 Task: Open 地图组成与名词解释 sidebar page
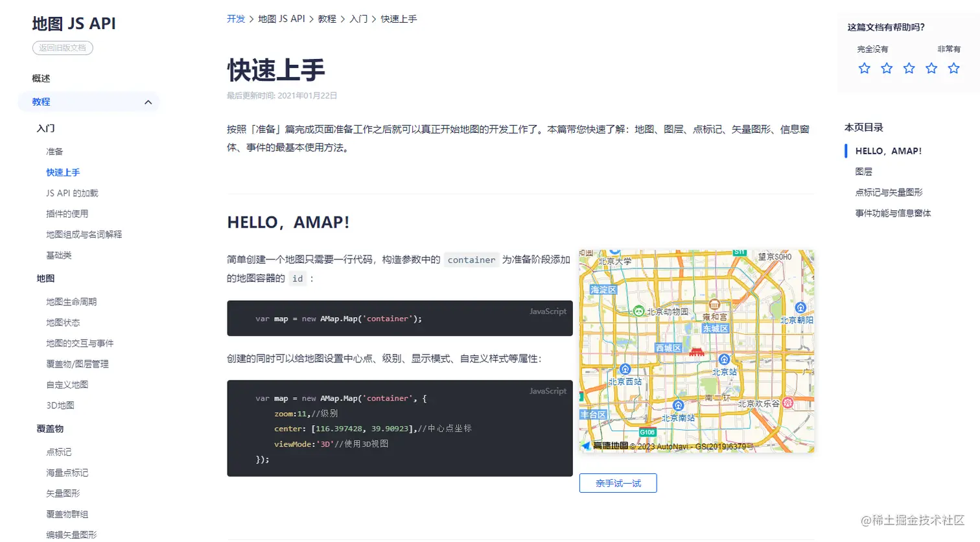(x=84, y=235)
